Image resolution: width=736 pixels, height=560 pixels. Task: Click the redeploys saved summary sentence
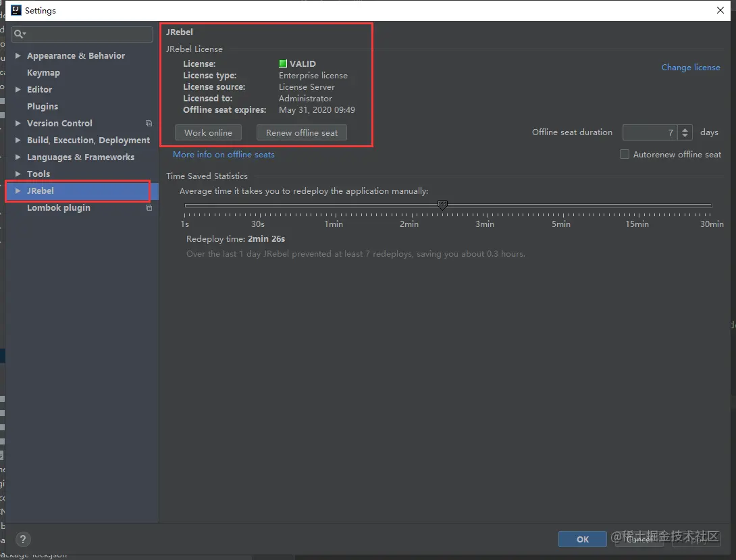pyautogui.click(x=356, y=254)
